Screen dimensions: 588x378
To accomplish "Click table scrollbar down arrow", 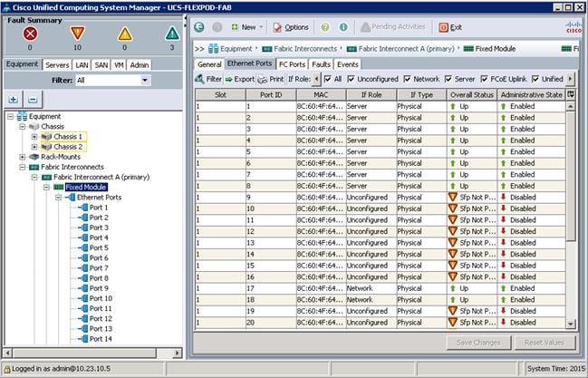I will (571, 324).
